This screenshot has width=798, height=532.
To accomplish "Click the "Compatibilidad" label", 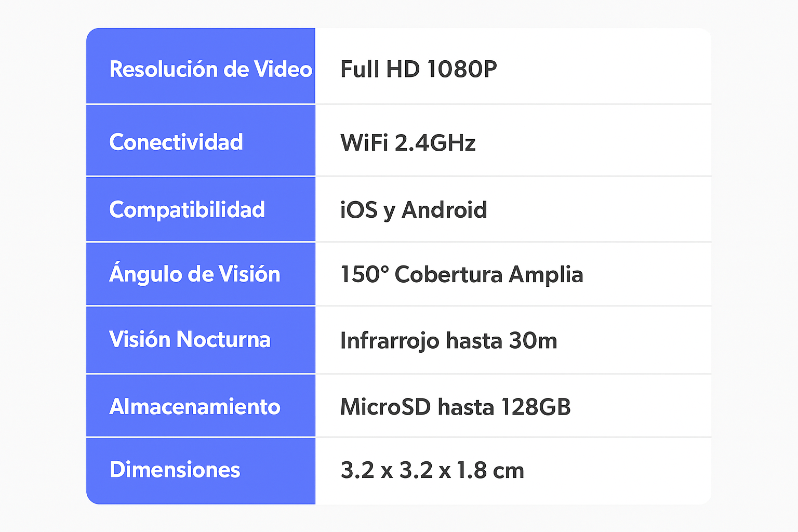I will [x=187, y=209].
